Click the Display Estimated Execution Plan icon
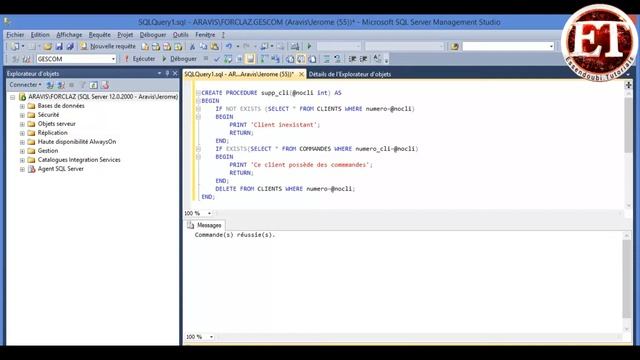The width and height of the screenshot is (640, 360). coord(228,59)
